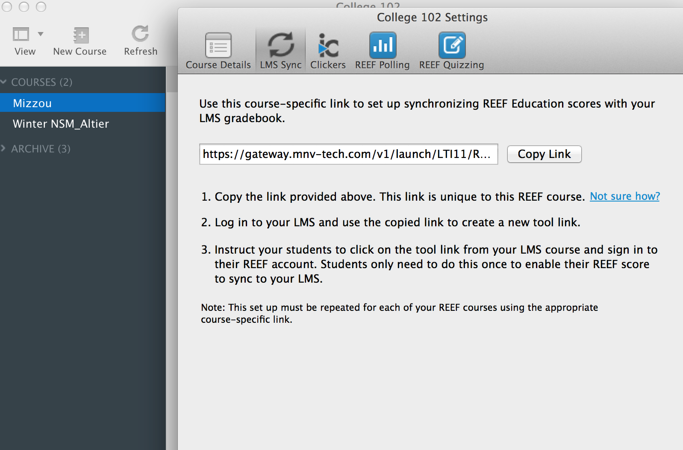
Task: Click step 2 text 'Log in to your LMS'
Action: pyautogui.click(x=390, y=222)
